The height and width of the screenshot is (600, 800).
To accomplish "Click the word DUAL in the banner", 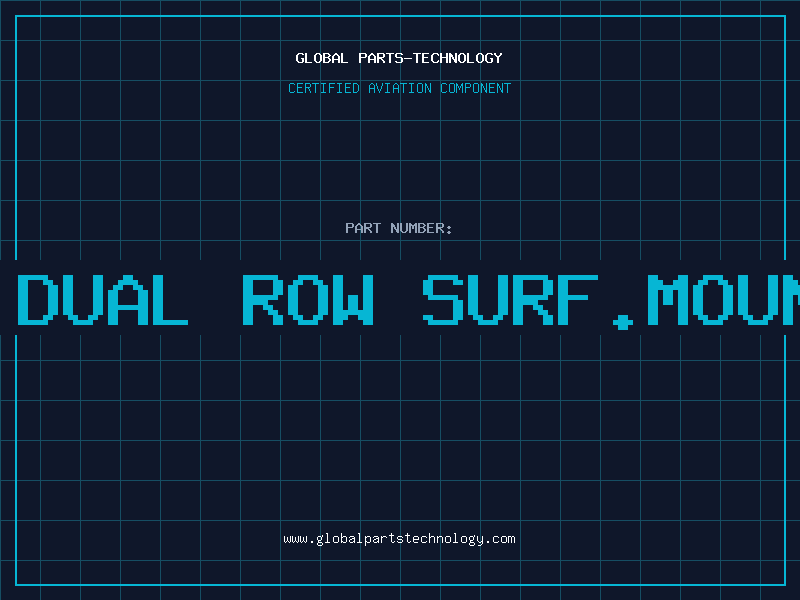I will pyautogui.click(x=103, y=299).
